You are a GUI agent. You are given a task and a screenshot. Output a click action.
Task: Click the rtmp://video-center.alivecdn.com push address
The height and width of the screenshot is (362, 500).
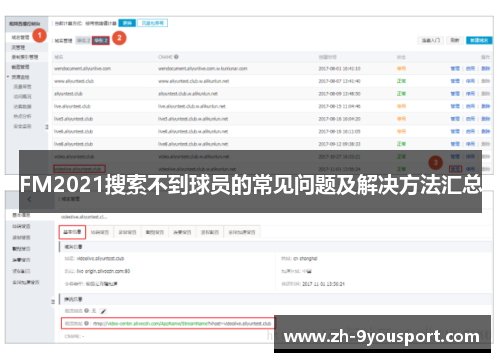182,324
